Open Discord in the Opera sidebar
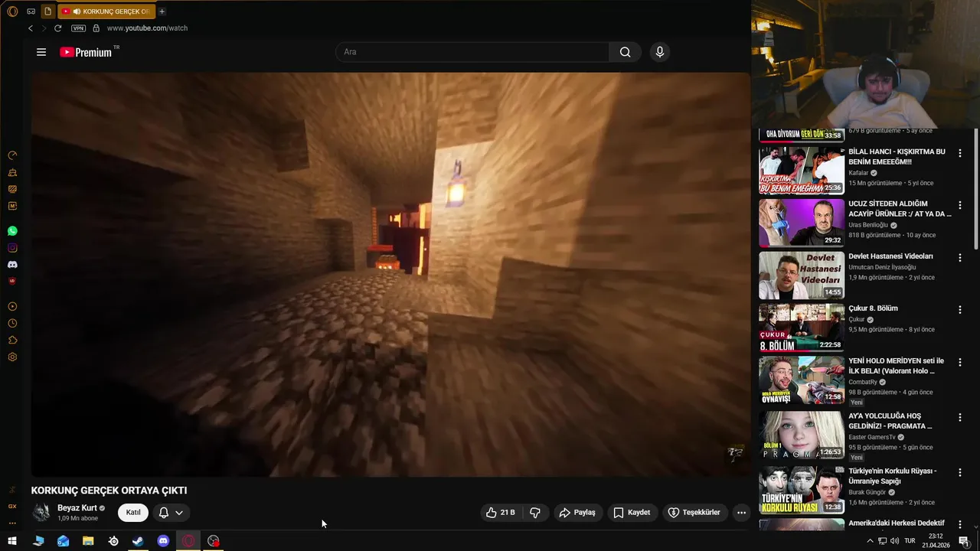The height and width of the screenshot is (551, 980). [x=12, y=265]
